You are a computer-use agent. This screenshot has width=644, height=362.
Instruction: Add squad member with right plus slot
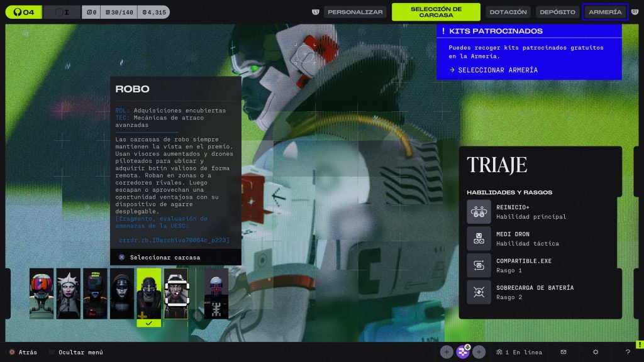click(479, 352)
